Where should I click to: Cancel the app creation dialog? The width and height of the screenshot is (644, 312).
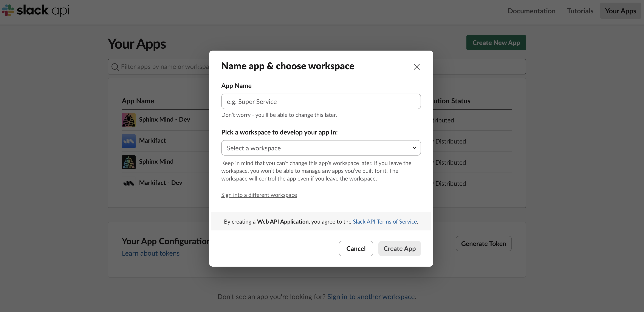tap(356, 248)
